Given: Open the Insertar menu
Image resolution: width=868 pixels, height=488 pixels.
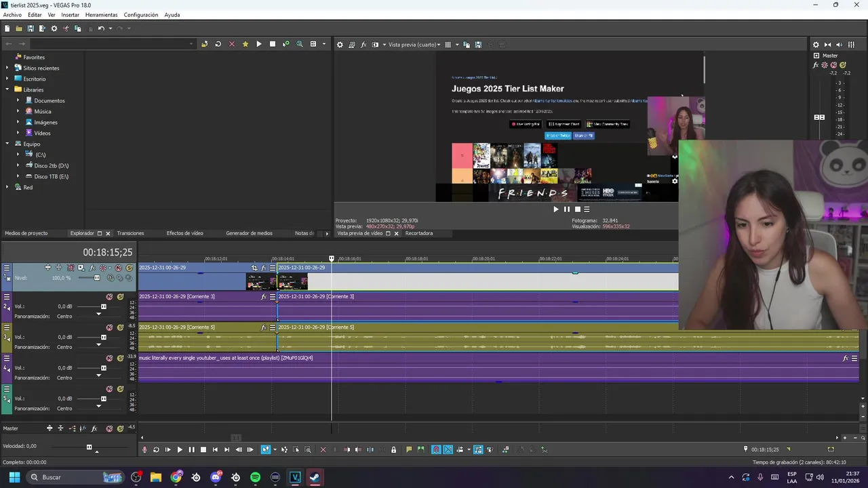Looking at the screenshot, I should pos(70,15).
